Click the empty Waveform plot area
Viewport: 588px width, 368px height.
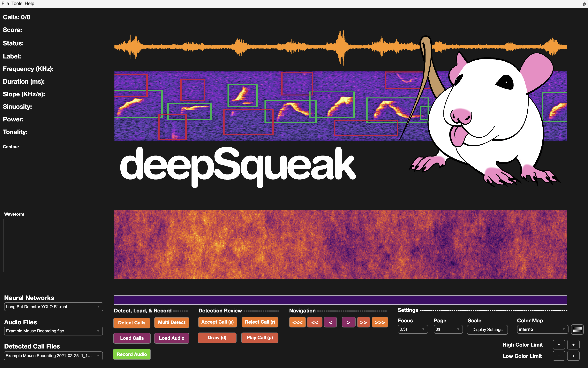[x=45, y=245]
